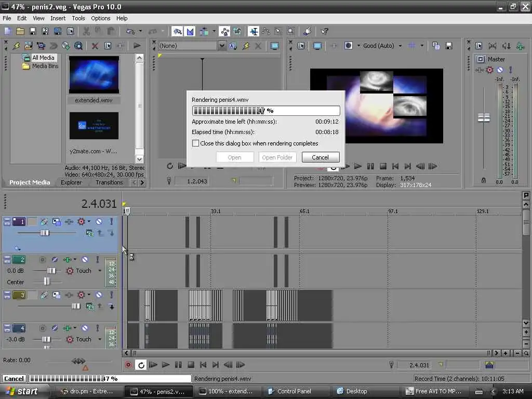Solo video track 1
The image size is (532, 399).
point(111,221)
